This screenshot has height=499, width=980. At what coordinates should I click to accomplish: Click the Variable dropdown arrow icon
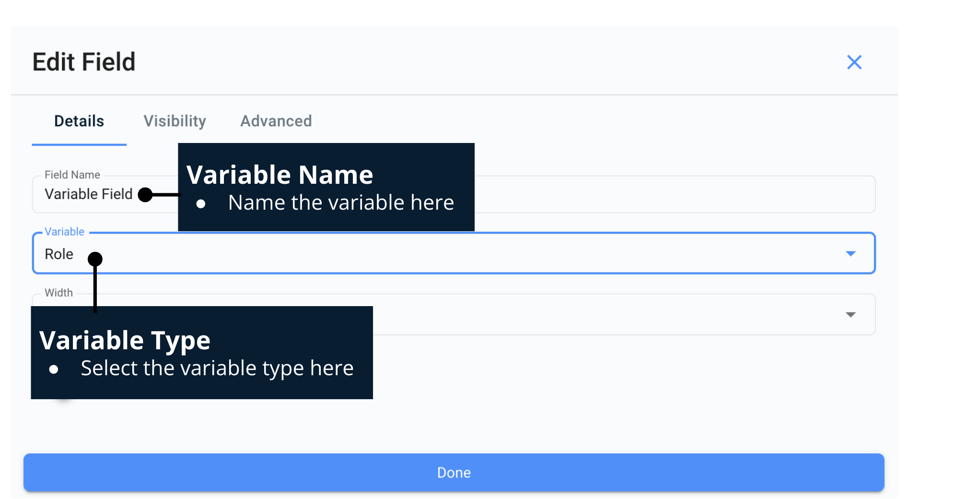[851, 253]
